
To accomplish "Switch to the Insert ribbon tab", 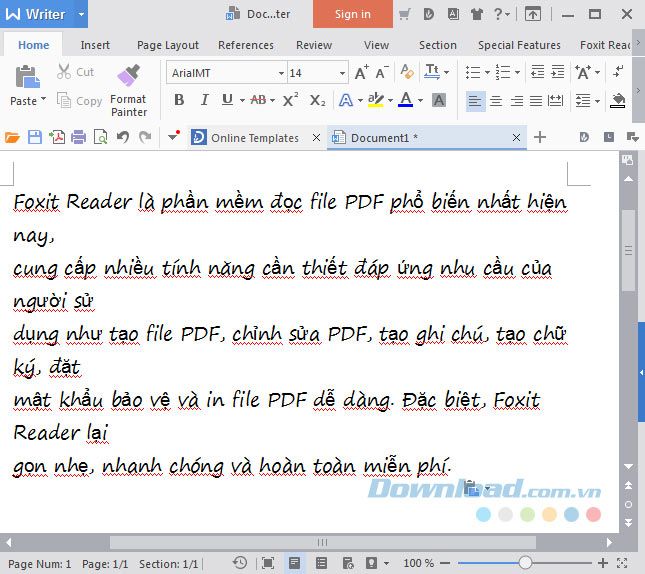I will coord(95,45).
